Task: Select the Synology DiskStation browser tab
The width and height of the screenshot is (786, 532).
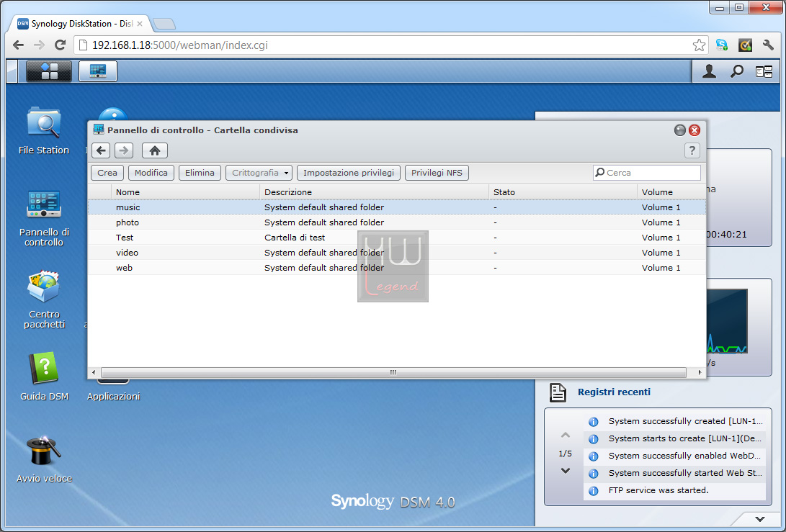Action: tap(80, 24)
